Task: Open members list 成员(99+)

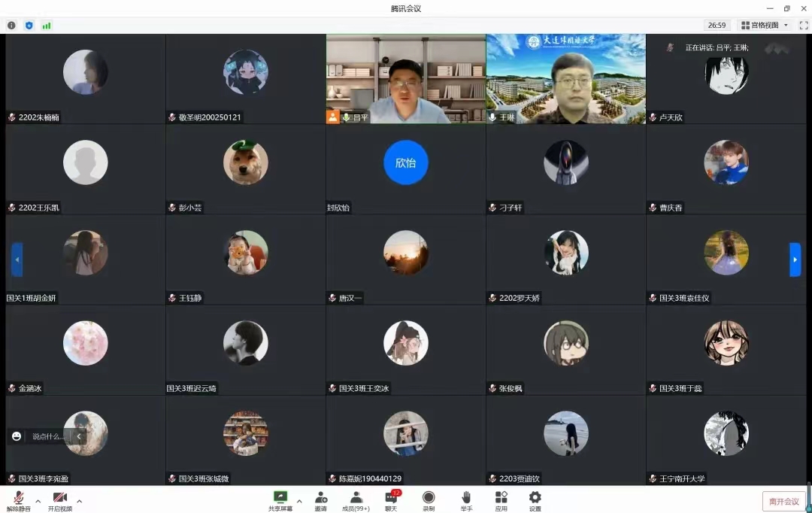Action: pos(356,499)
